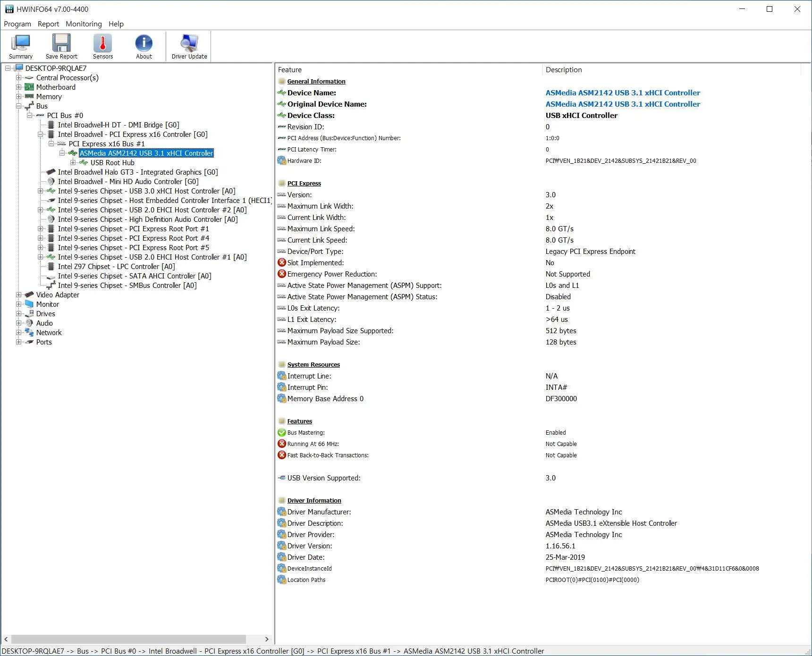Click the System Resources section header
This screenshot has height=656, width=812.
pos(313,364)
